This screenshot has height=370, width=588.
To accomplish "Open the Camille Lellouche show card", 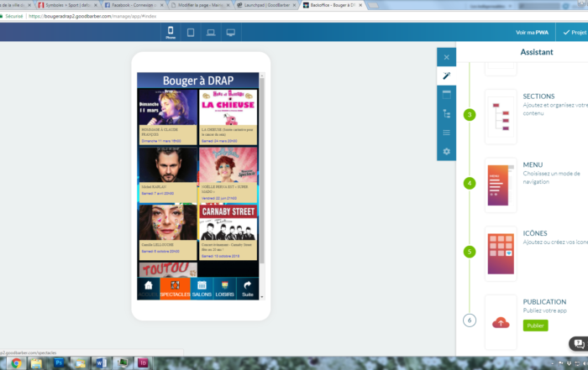I will [x=168, y=232].
